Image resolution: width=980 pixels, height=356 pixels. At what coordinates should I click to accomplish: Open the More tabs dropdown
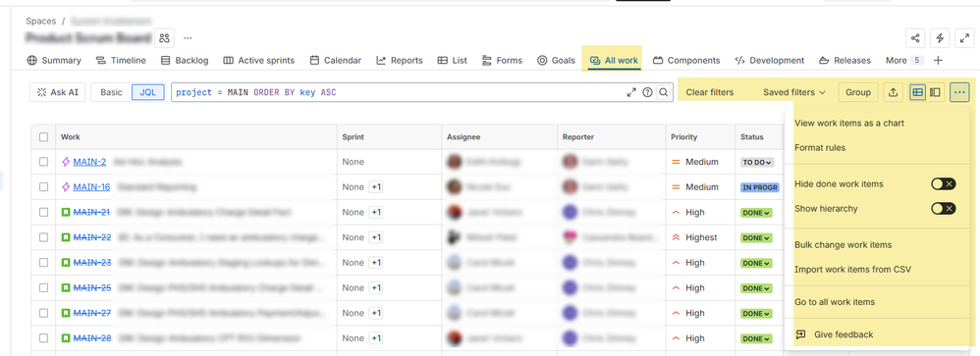904,61
